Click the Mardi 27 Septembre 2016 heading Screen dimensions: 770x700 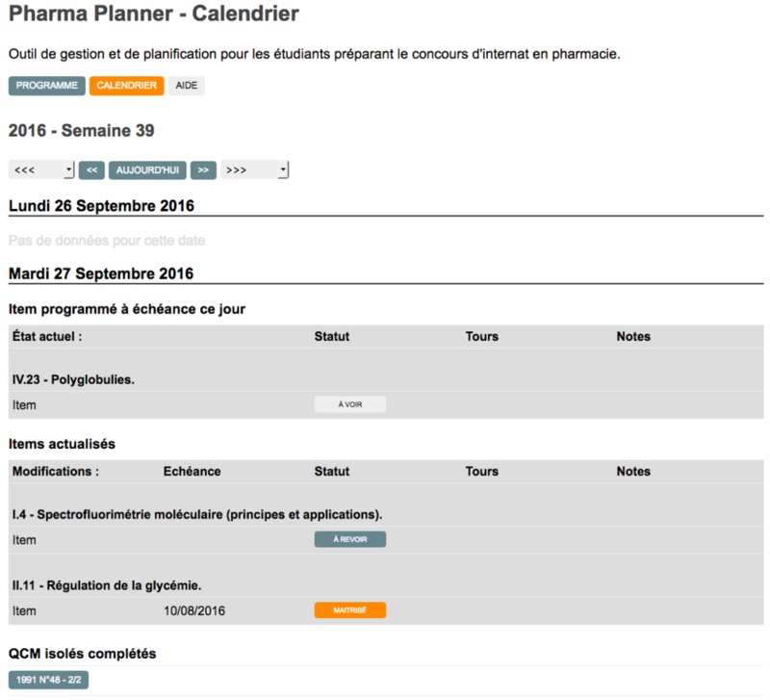click(x=101, y=273)
